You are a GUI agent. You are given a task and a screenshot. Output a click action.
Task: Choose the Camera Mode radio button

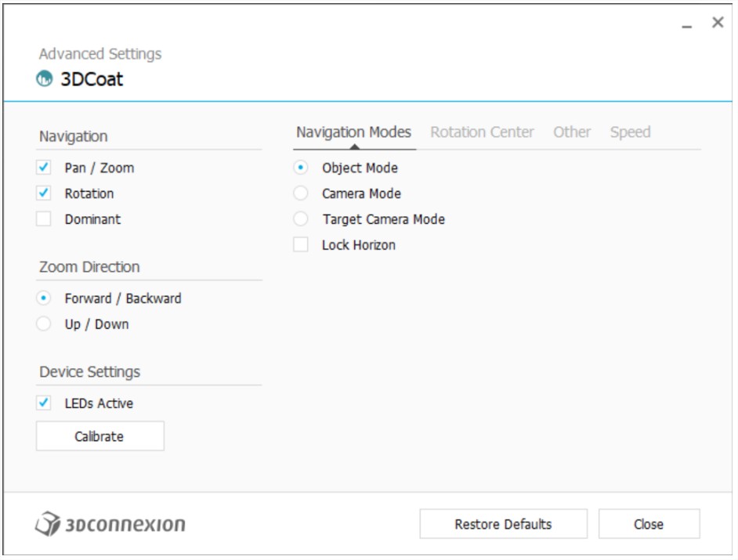301,193
